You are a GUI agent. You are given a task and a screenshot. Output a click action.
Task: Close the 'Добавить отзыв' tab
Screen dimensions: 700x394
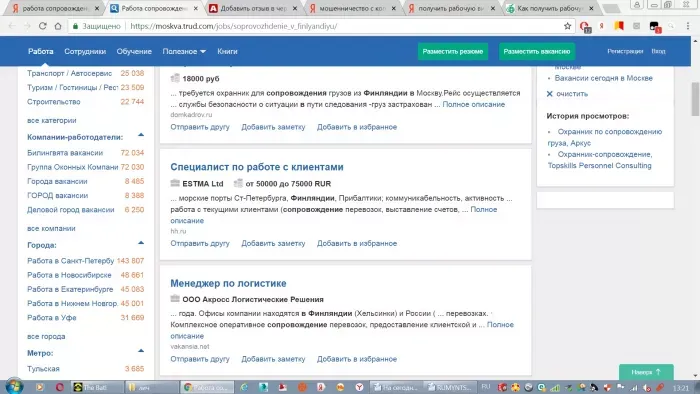pos(295,8)
